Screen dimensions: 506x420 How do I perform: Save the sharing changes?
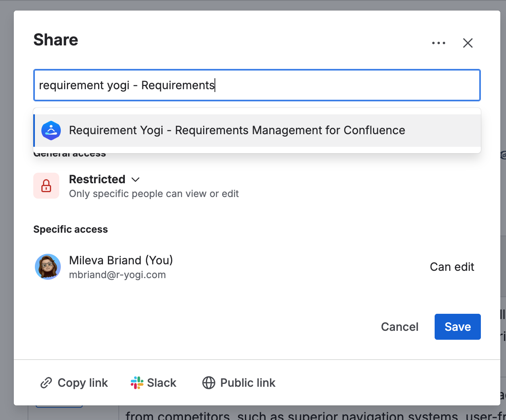[457, 326]
